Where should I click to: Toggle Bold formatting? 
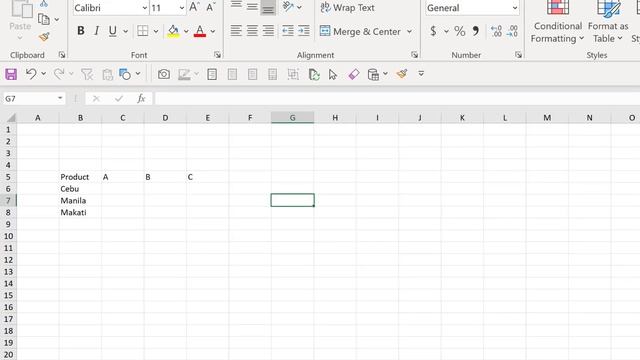81,31
